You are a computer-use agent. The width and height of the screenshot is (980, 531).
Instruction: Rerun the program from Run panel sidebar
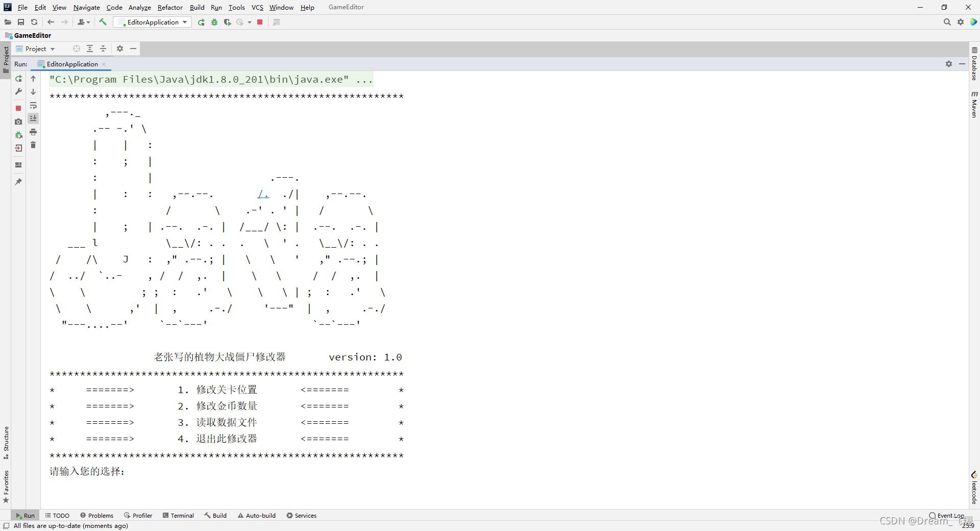pos(18,79)
